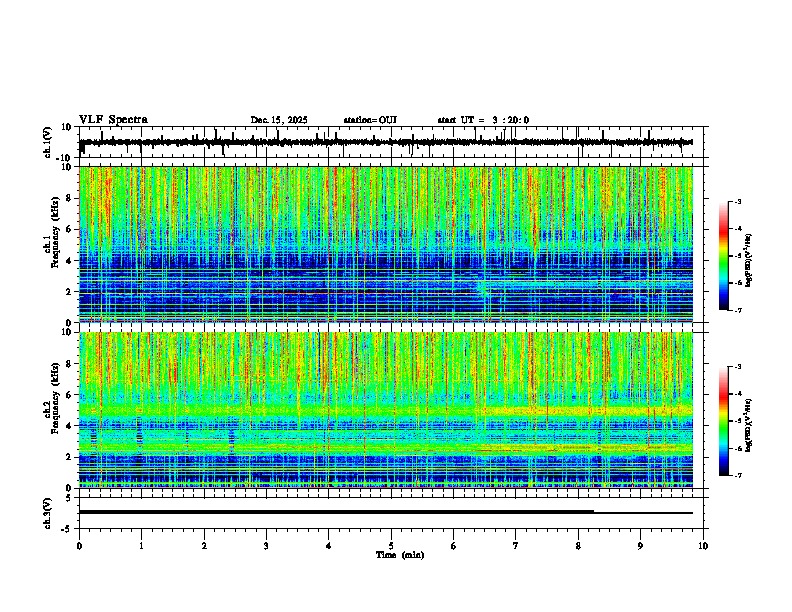Click the "4" kHz tick on ch.2 spectrogram
This screenshot has width=792, height=612.
(x=69, y=426)
